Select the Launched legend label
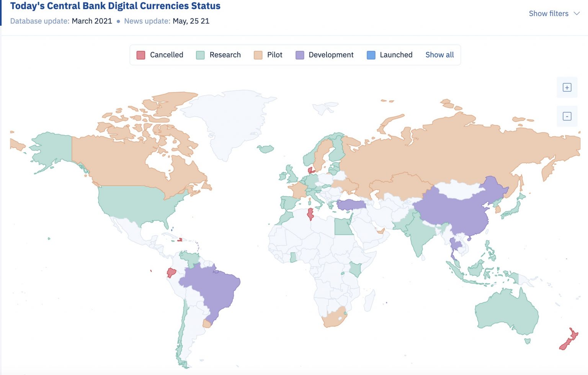The height and width of the screenshot is (375, 588). 396,55
